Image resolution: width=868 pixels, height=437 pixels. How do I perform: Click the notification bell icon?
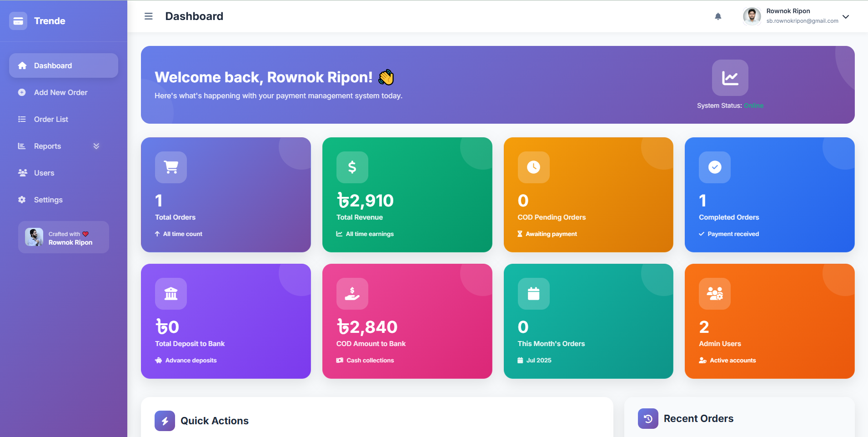tap(718, 17)
